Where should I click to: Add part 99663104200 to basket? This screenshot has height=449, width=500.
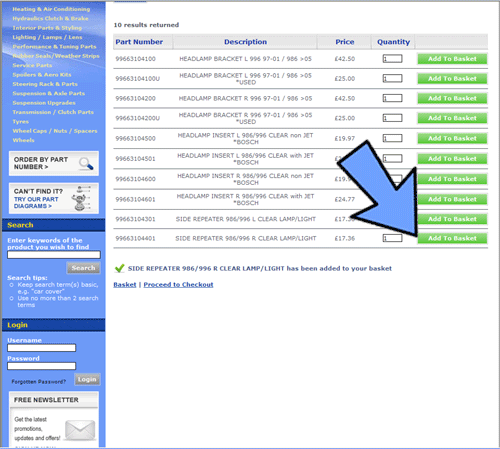452,98
